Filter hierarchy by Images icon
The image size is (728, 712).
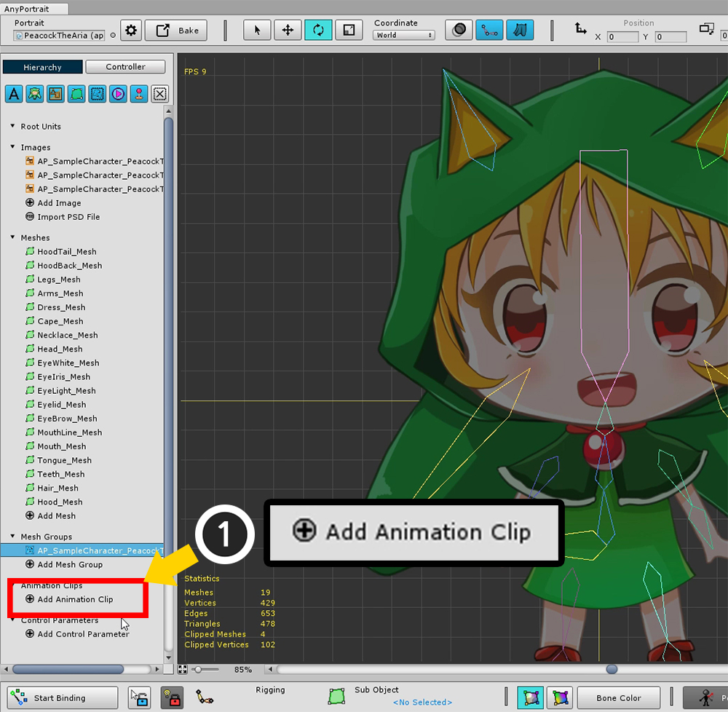(x=56, y=94)
